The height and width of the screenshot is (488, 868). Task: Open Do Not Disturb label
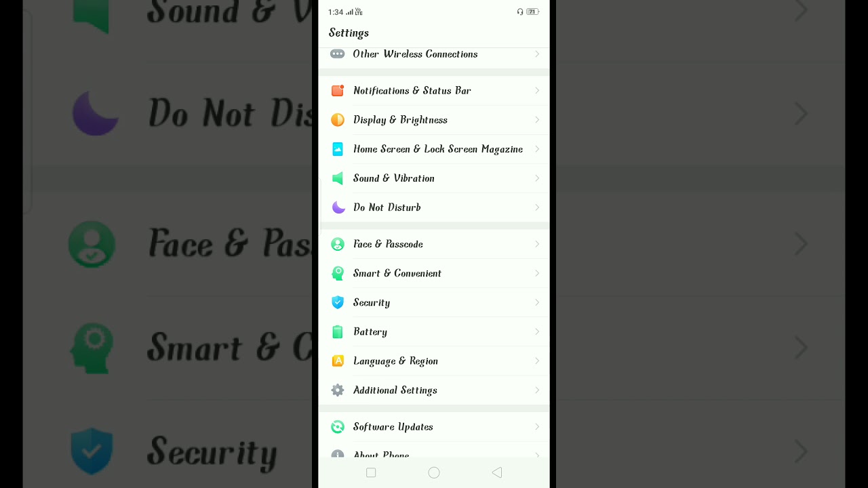387,207
